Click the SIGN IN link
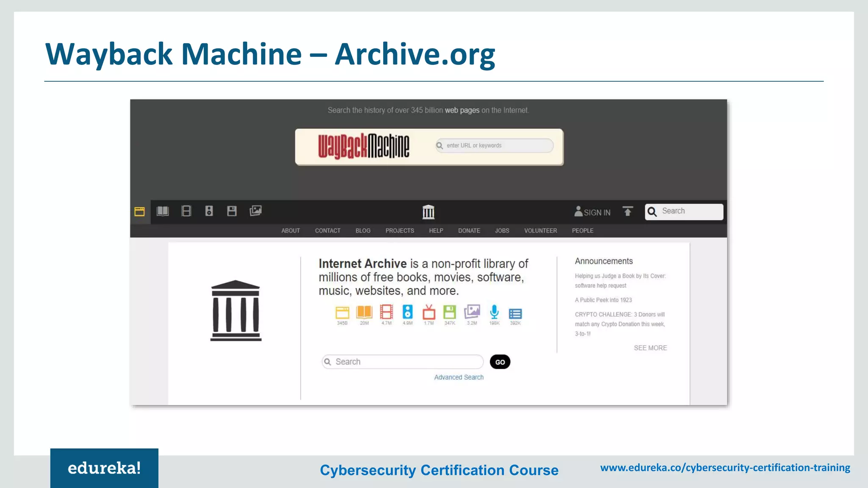 tap(597, 213)
